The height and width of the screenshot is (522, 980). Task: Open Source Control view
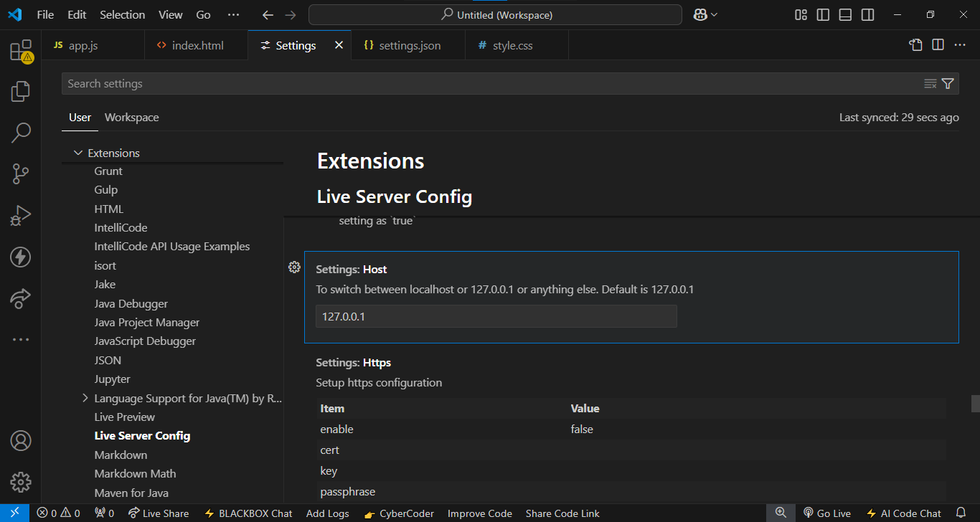[x=21, y=174]
